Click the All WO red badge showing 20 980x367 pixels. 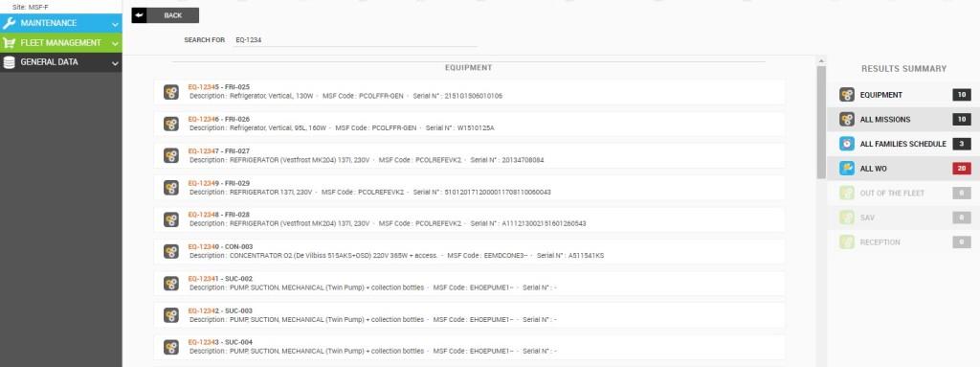coord(962,169)
